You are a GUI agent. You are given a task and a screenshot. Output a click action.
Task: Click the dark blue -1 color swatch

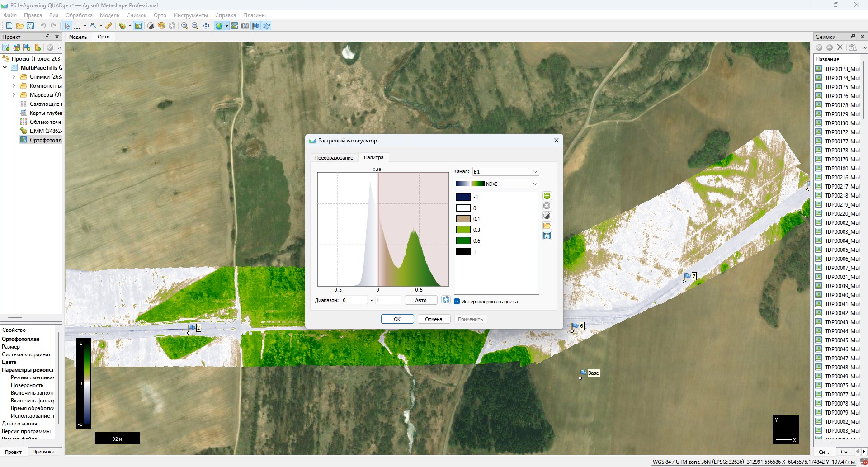click(463, 197)
